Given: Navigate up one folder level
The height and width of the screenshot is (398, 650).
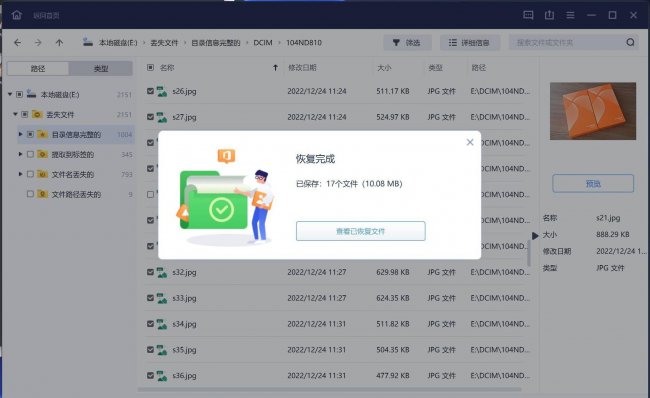Looking at the screenshot, I should coord(59,42).
